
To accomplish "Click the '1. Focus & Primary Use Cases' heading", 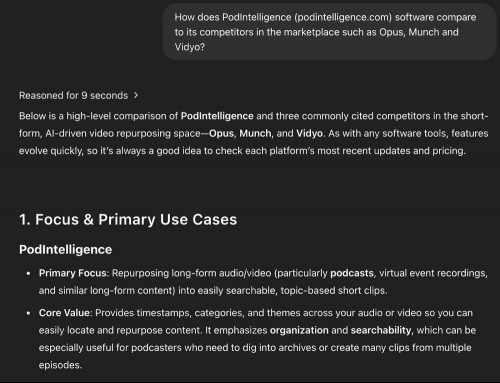I will pyautogui.click(x=128, y=220).
